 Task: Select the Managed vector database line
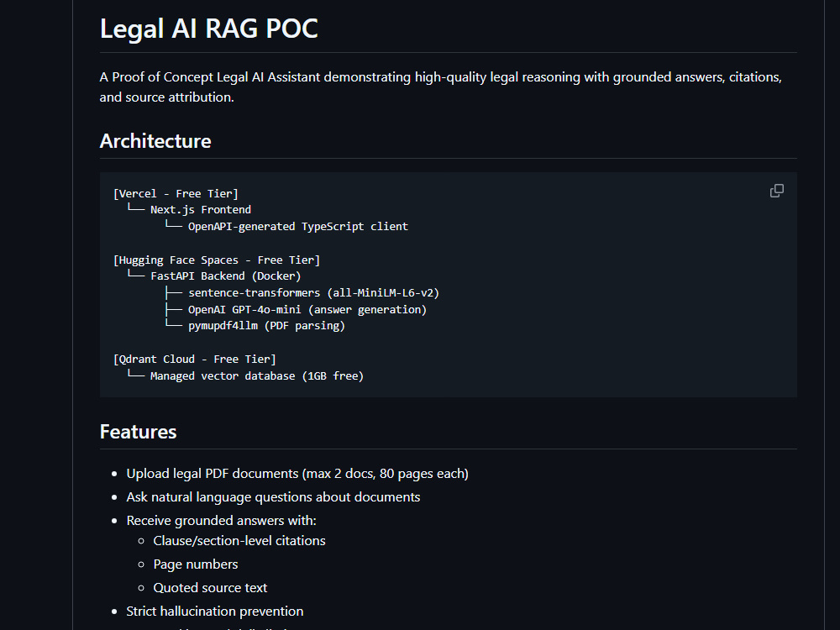tap(256, 375)
